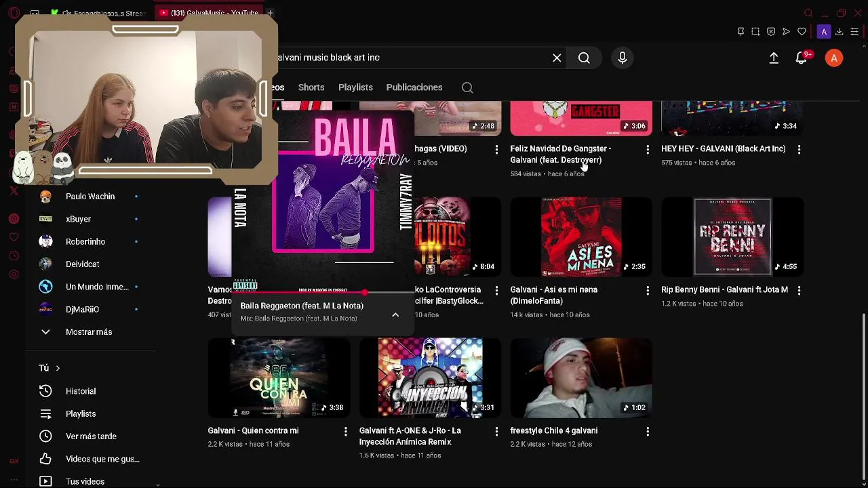Open the browser downloads icon
The image size is (868, 488).
(839, 32)
